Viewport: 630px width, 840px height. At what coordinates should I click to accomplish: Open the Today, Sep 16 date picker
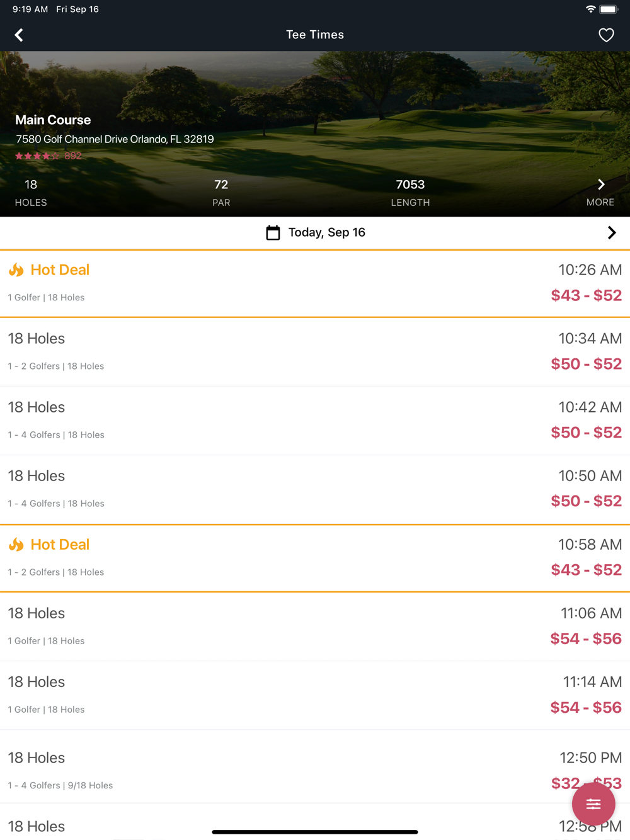point(326,233)
